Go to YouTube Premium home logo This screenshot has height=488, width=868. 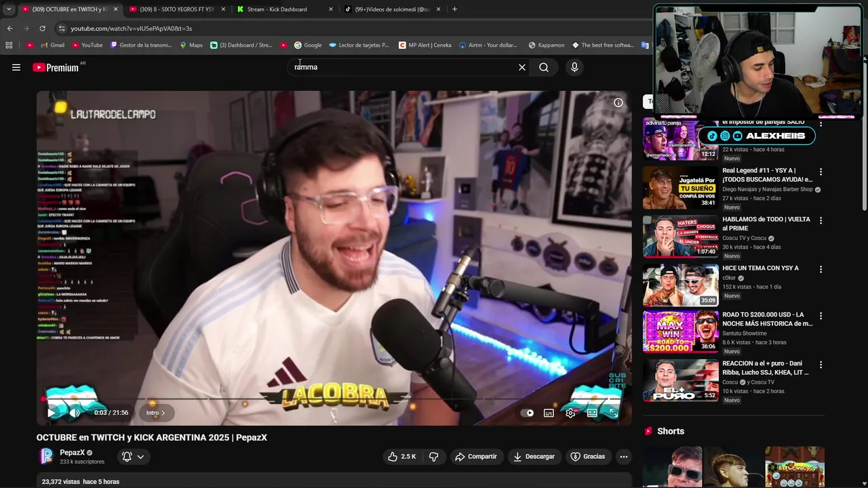[56, 67]
